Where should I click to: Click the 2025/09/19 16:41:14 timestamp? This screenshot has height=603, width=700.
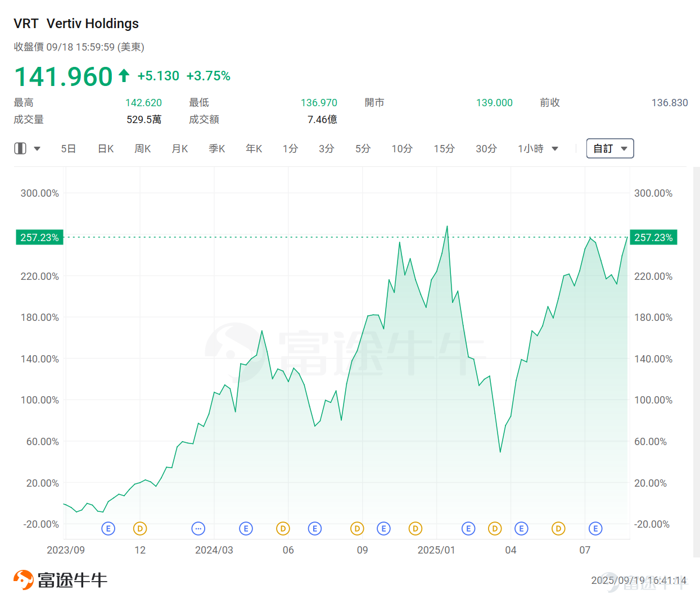pyautogui.click(x=639, y=581)
